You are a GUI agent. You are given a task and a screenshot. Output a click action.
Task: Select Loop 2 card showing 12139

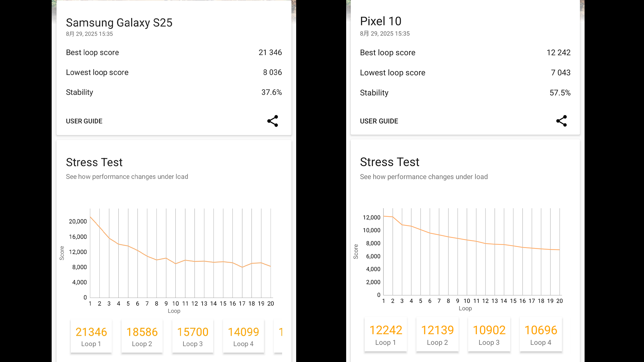[437, 335]
